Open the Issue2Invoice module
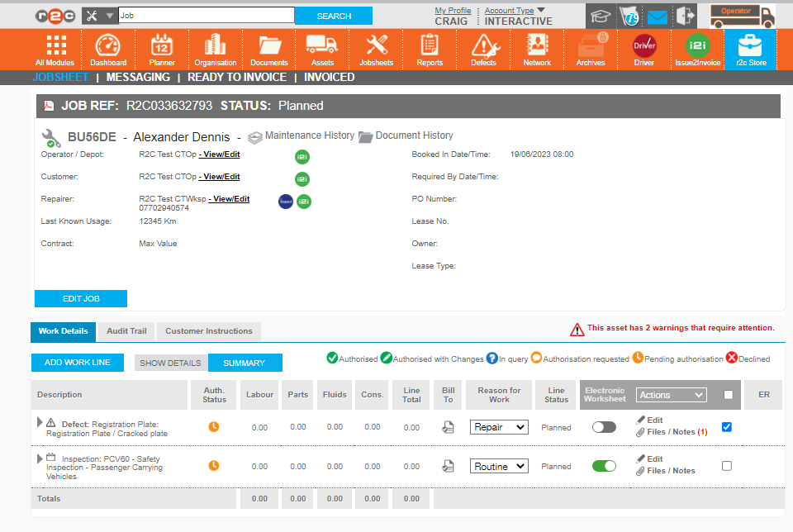 point(697,50)
